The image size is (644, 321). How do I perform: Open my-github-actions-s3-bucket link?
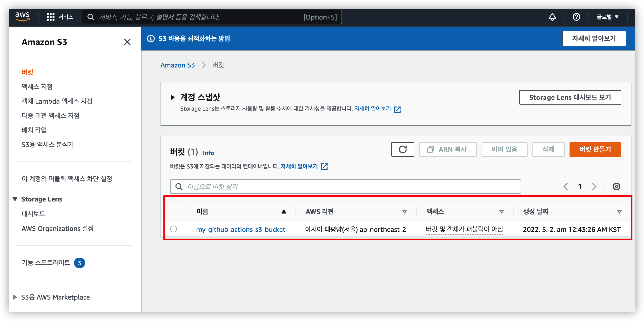[x=240, y=229]
